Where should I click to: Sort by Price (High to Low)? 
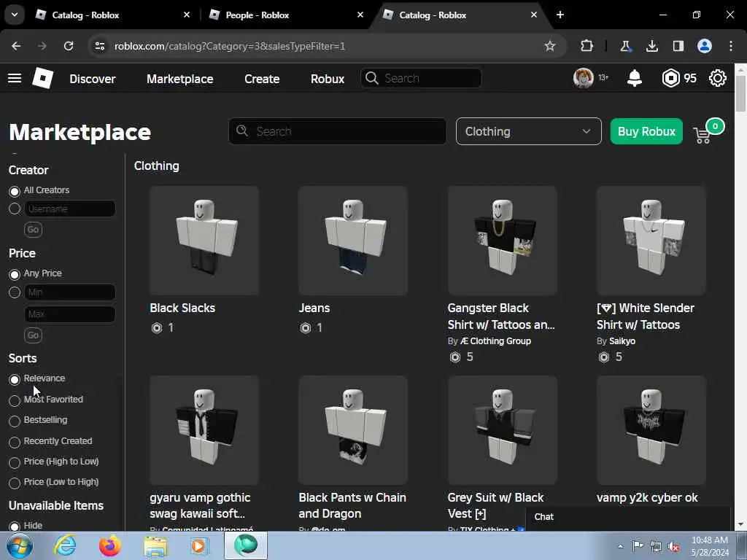click(15, 462)
